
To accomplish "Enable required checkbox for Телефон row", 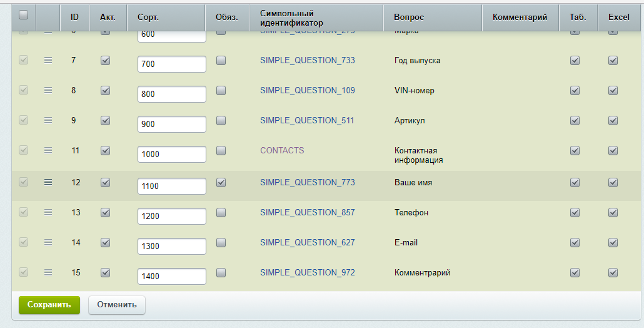I will (x=221, y=213).
